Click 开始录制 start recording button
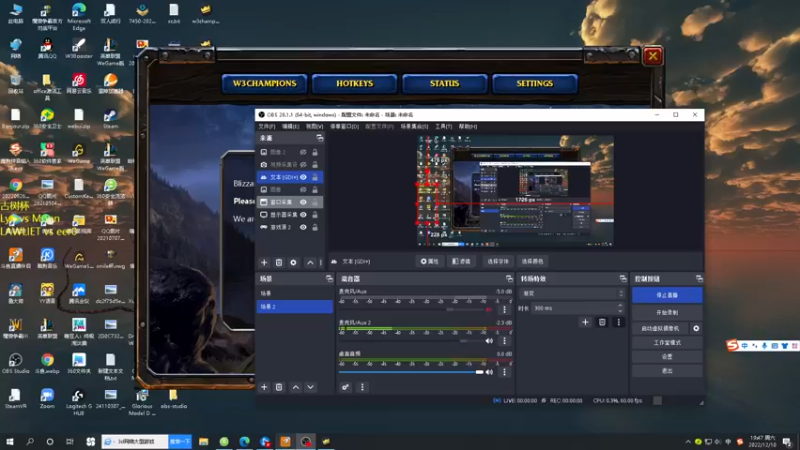This screenshot has height=450, width=800. pos(667,312)
